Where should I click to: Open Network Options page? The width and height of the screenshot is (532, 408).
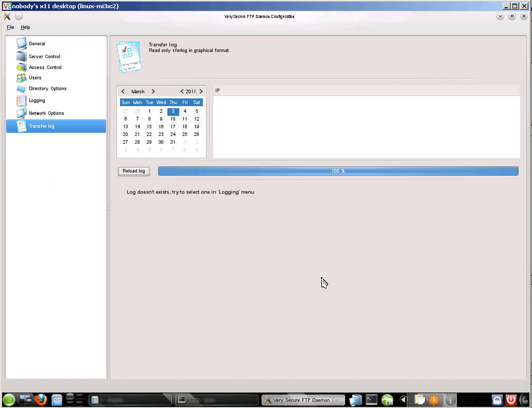56,113
